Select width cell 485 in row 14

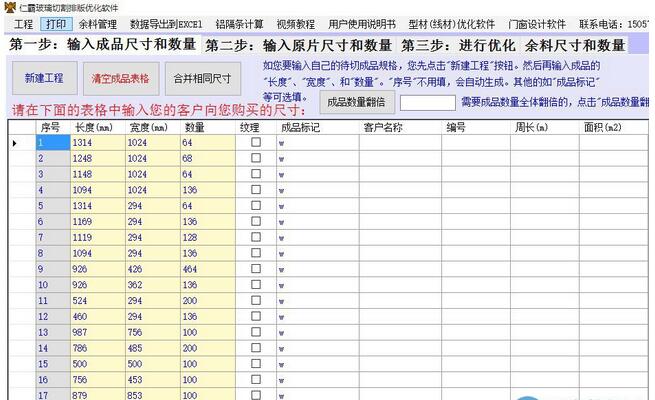coord(152,348)
